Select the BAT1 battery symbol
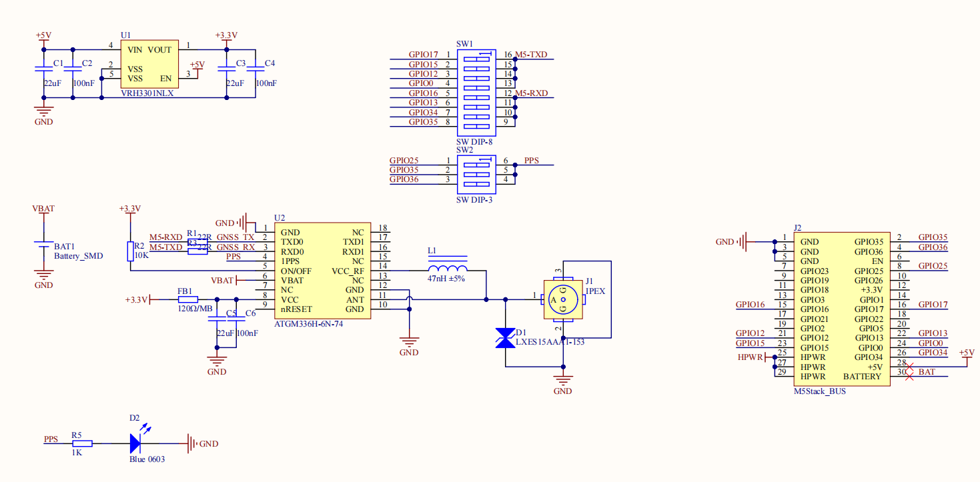This screenshot has height=482, width=980. [43, 246]
